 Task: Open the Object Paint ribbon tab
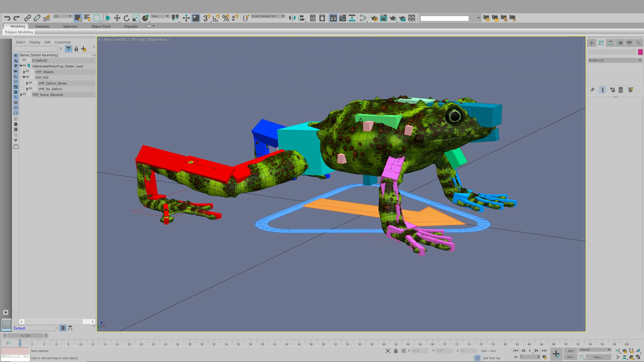click(101, 26)
